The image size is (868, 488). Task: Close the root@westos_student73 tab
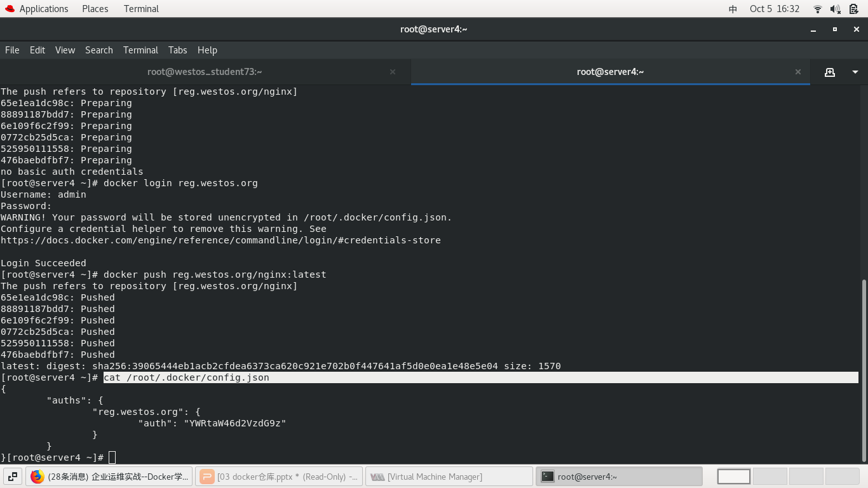(393, 72)
